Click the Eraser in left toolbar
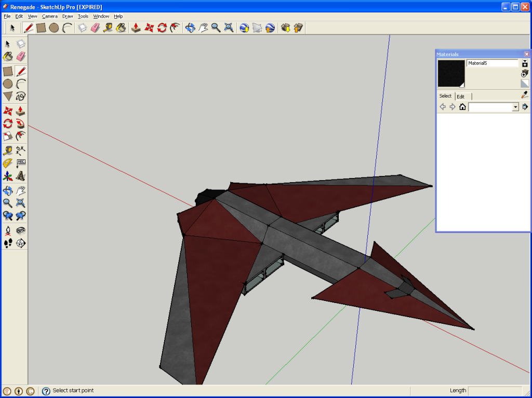The image size is (532, 398). click(x=21, y=56)
